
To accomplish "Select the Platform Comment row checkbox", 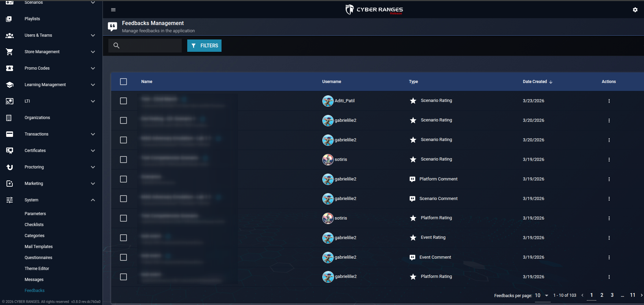I will pos(123,179).
